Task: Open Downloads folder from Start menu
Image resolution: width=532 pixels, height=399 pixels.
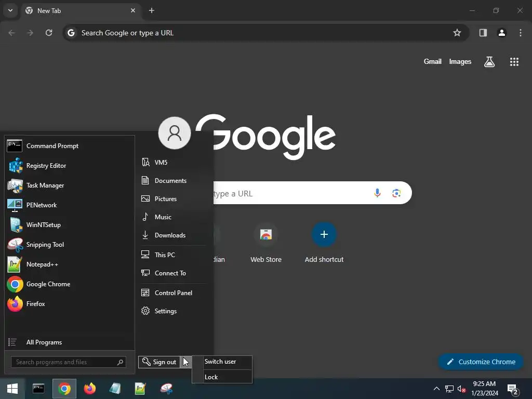Action: [x=173, y=235]
